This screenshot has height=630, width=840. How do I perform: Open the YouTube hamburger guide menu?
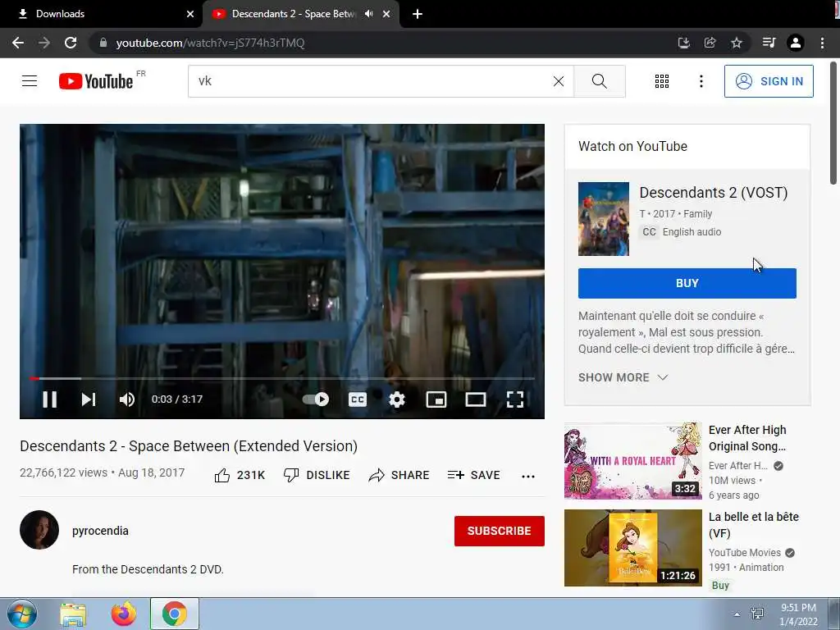(30, 81)
